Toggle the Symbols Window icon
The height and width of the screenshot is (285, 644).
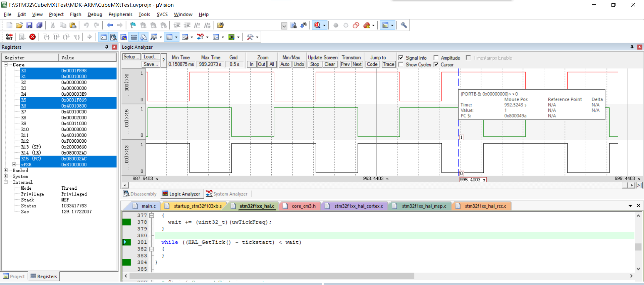pyautogui.click(x=124, y=37)
